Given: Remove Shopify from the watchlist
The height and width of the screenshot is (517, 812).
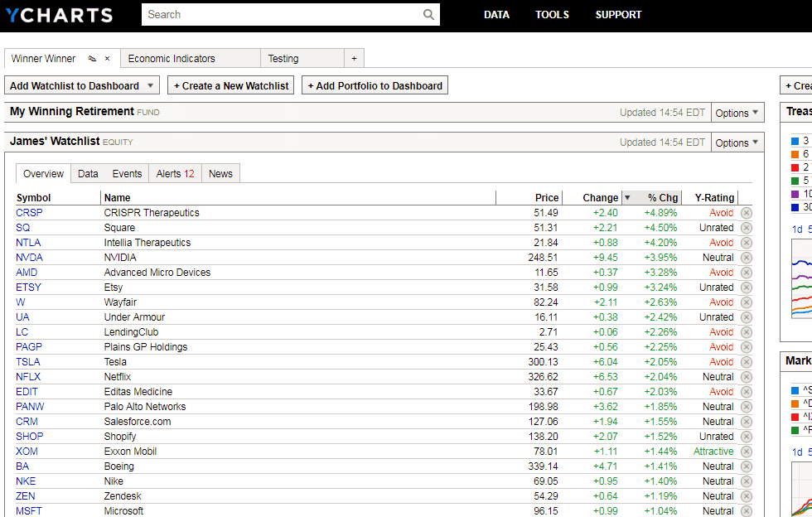Looking at the screenshot, I should pos(747,437).
